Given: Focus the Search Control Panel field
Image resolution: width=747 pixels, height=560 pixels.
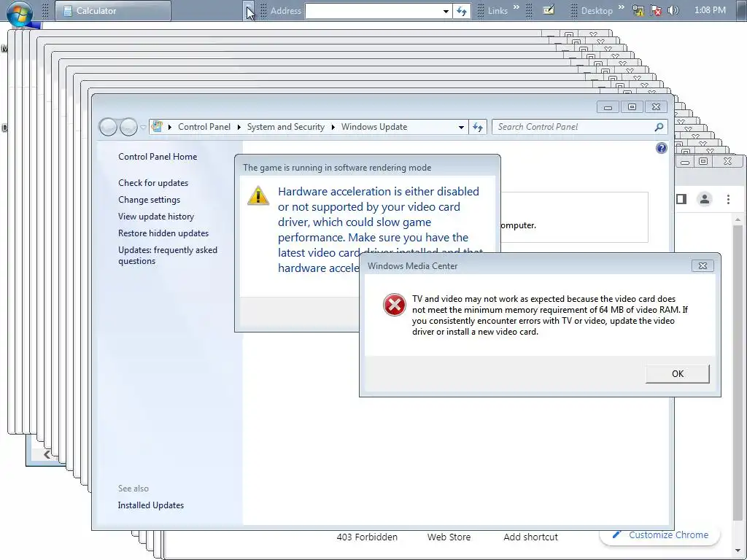Looking at the screenshot, I should click(573, 127).
